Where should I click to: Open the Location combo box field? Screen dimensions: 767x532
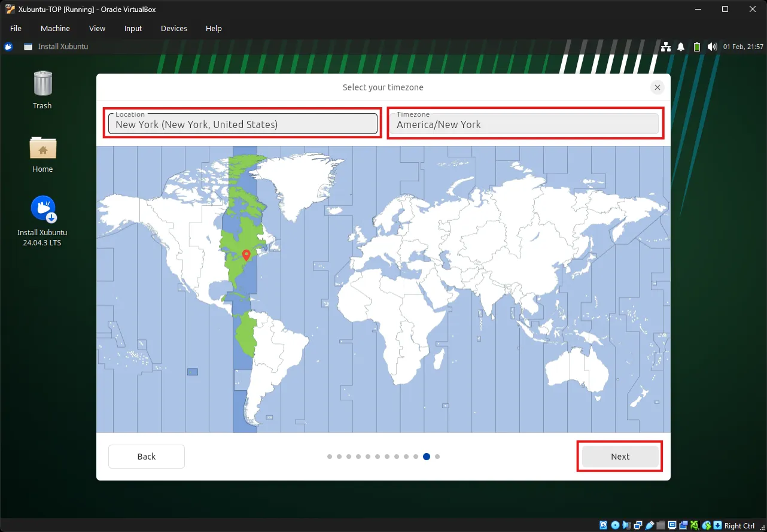pyautogui.click(x=242, y=124)
